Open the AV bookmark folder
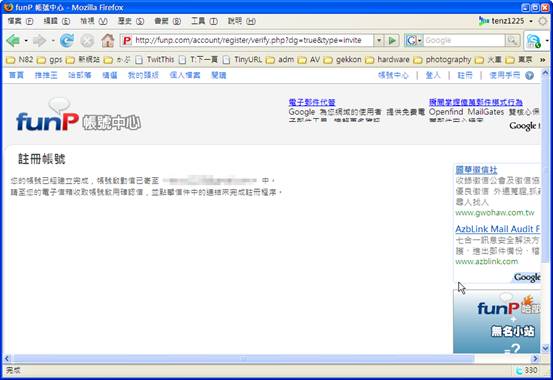This screenshot has width=553, height=380. coord(309,60)
